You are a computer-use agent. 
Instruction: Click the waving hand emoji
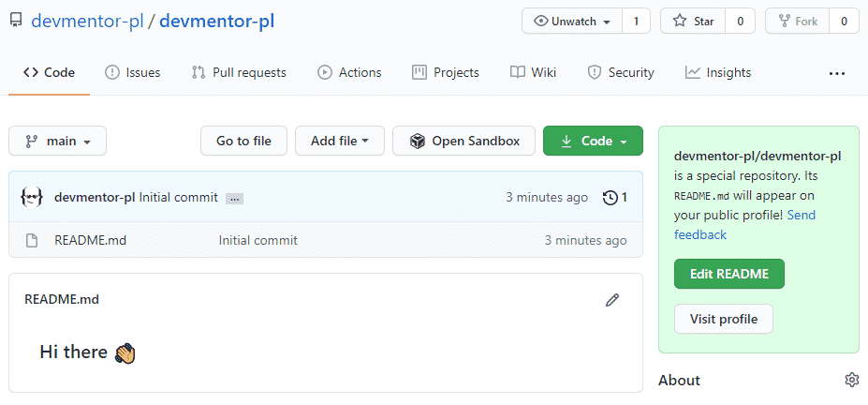pos(125,352)
